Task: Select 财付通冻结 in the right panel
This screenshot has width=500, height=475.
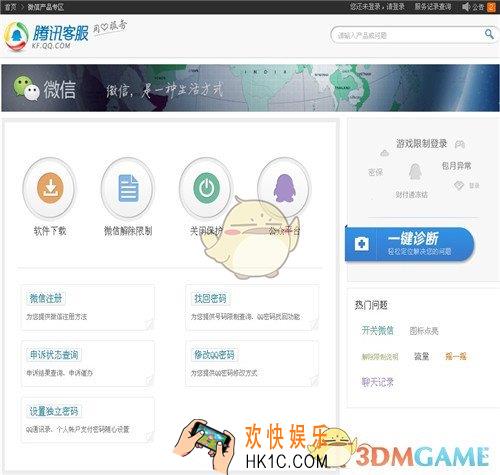Action: click(x=411, y=194)
